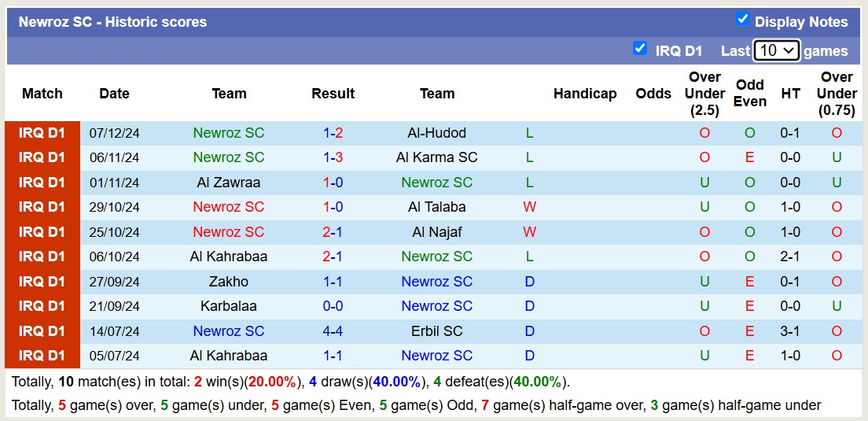The width and height of the screenshot is (868, 421).
Task: Click the IRQ D1 cell for 07/12/24
Action: (x=42, y=133)
